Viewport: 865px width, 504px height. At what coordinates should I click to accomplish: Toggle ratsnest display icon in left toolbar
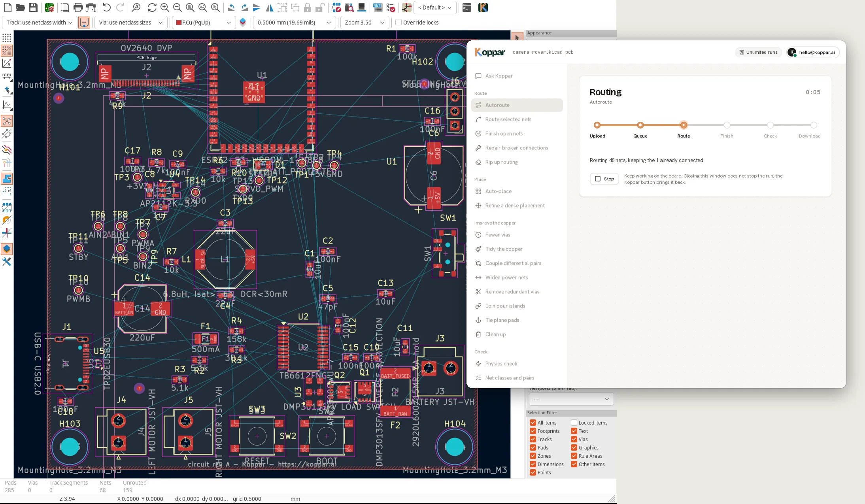coord(7,121)
